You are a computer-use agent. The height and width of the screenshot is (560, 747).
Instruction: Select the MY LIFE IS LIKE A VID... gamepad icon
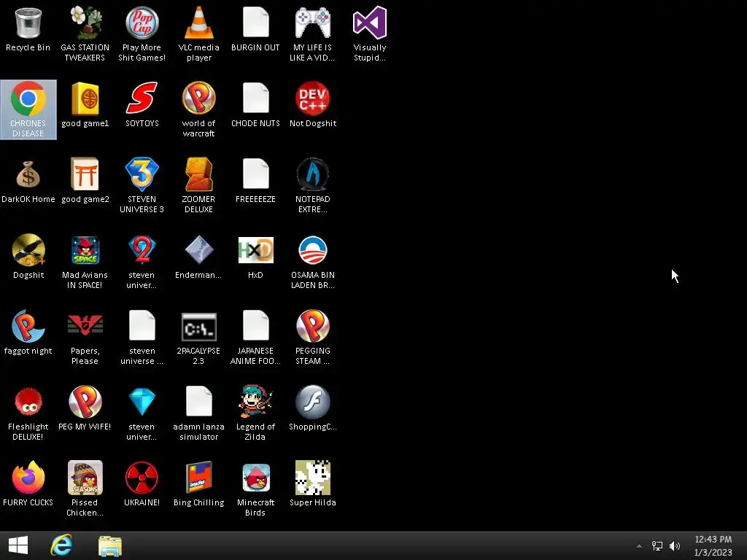312,23
